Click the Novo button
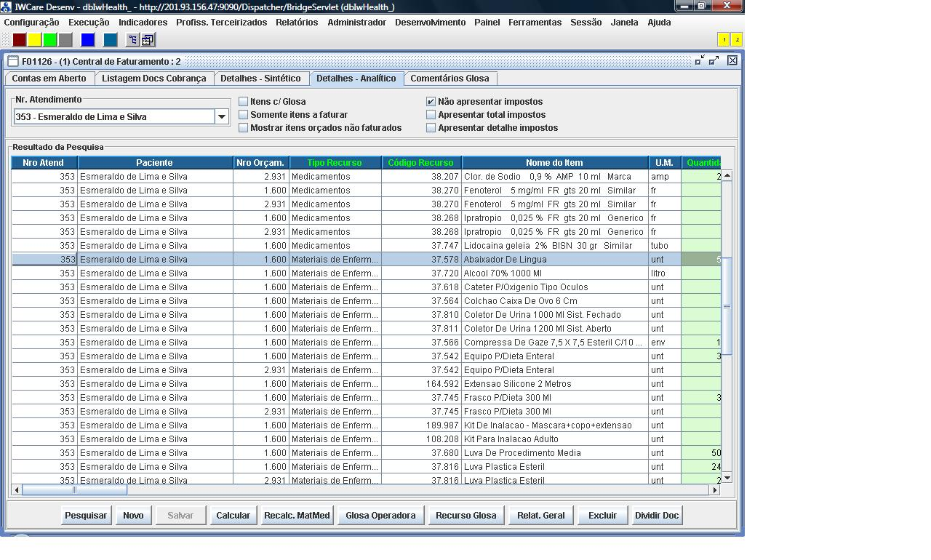The width and height of the screenshot is (931, 560). coord(133,516)
